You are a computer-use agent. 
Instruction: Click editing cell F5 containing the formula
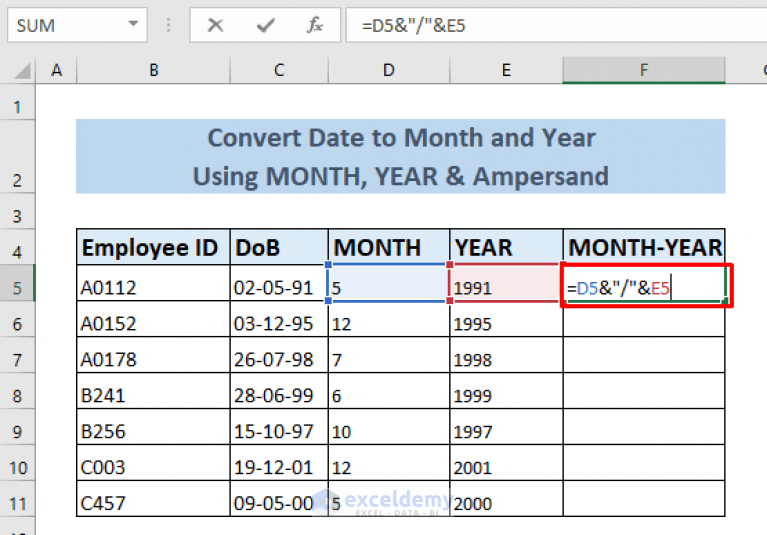(644, 285)
